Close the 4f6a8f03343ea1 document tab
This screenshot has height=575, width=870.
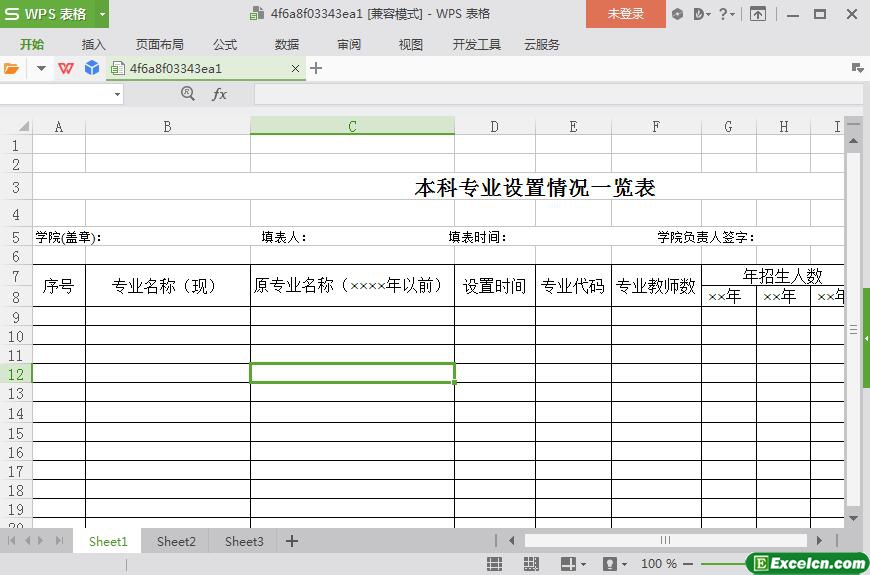tap(295, 69)
